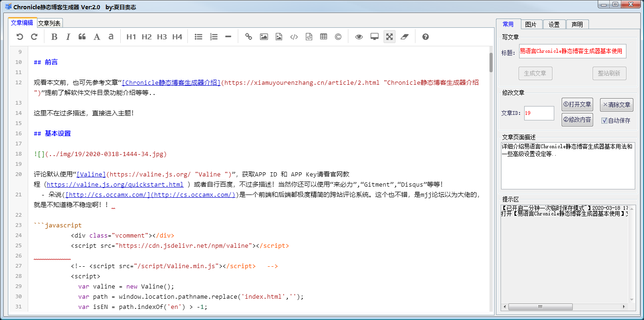Click the '## 前言' heading on line 10
This screenshot has width=644, height=320.
tap(46, 62)
